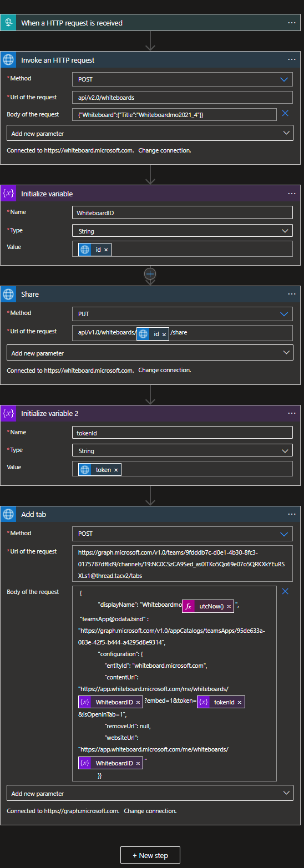The height and width of the screenshot is (868, 304).
Task: Open the trigger step's ellipsis menu
Action: pos(292,23)
